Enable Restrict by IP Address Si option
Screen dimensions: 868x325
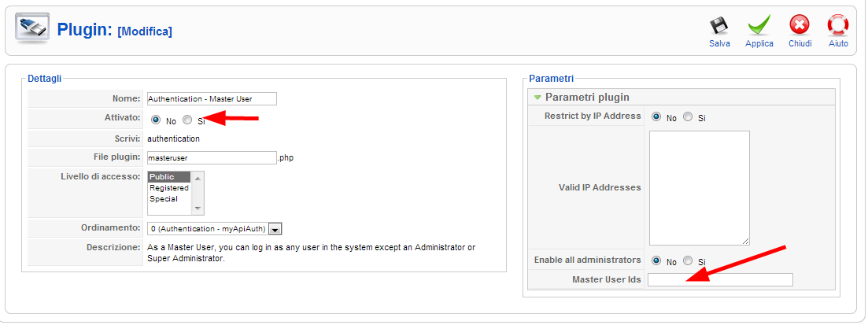pos(688,116)
